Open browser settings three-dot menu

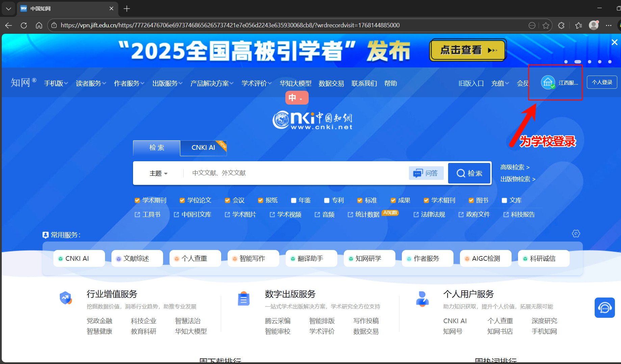pyautogui.click(x=609, y=25)
